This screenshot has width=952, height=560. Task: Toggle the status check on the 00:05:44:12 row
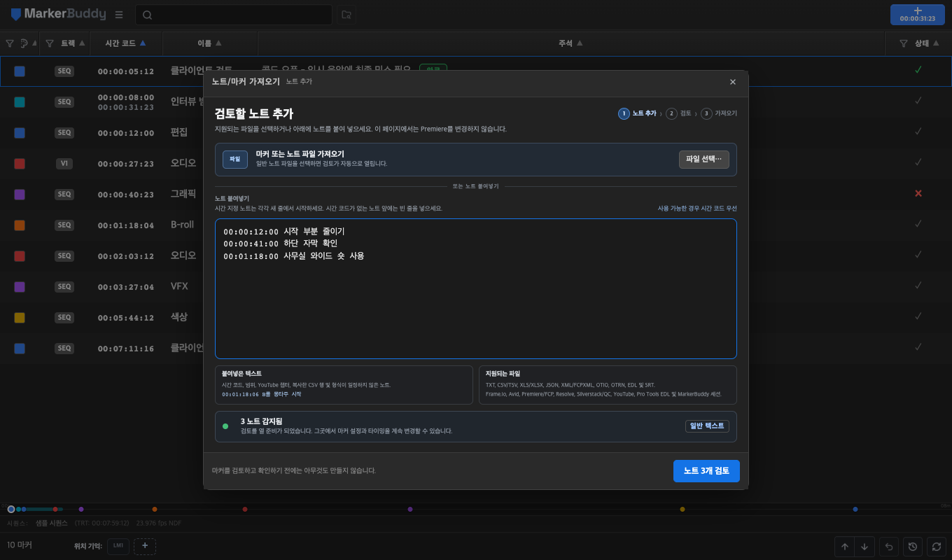pyautogui.click(x=918, y=316)
